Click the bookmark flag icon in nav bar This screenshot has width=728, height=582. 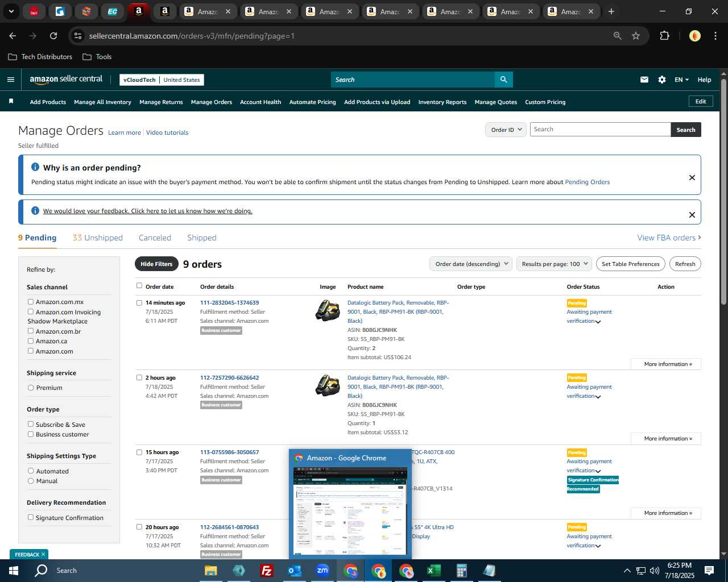(x=11, y=101)
